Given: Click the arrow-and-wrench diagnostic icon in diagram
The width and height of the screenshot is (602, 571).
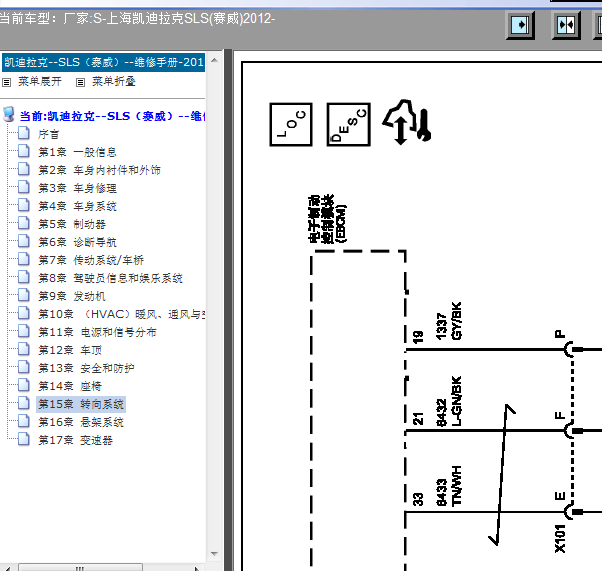Looking at the screenshot, I should 407,122.
